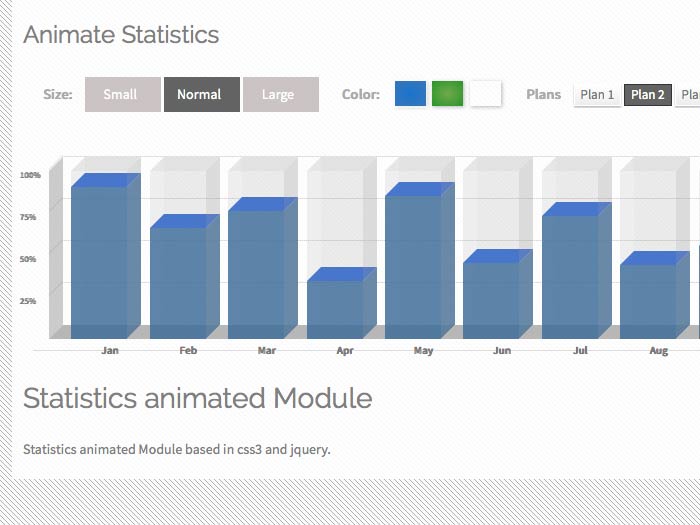Pick the green color swatch
Viewport: 700px width, 525px height.
click(x=447, y=94)
